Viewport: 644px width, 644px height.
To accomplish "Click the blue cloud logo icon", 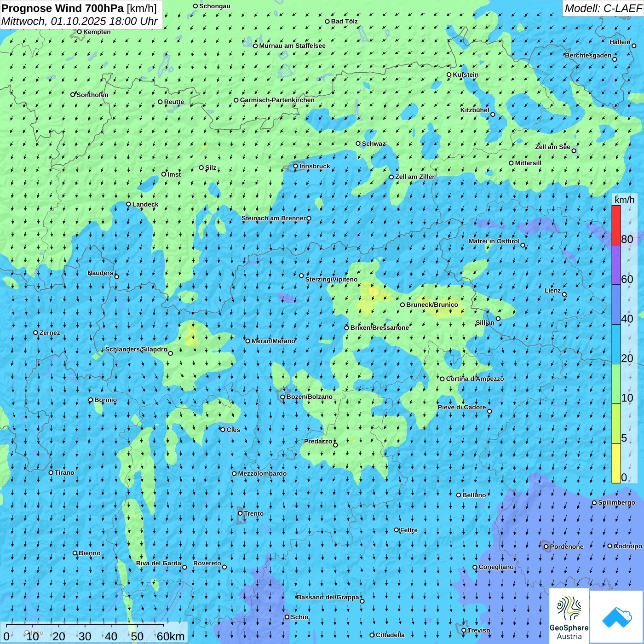I will pos(617,617).
